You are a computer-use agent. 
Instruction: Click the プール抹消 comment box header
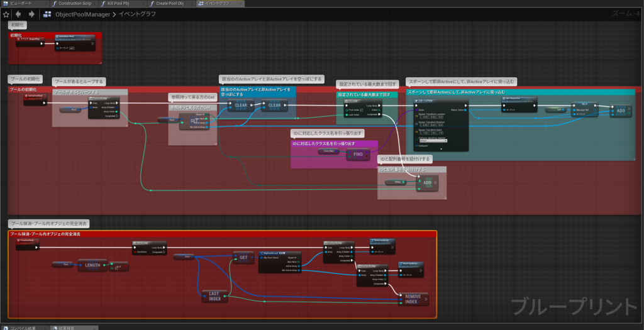[x=222, y=234]
